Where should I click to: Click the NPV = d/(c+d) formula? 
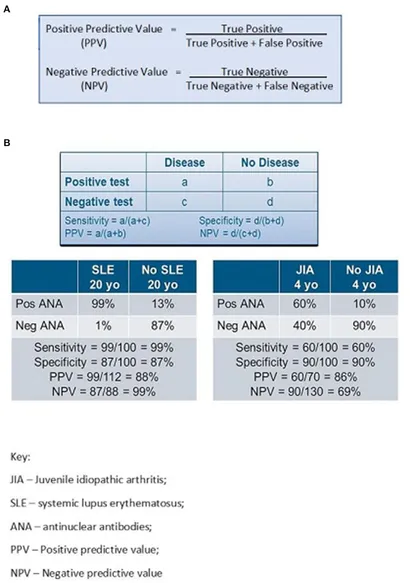(x=230, y=233)
